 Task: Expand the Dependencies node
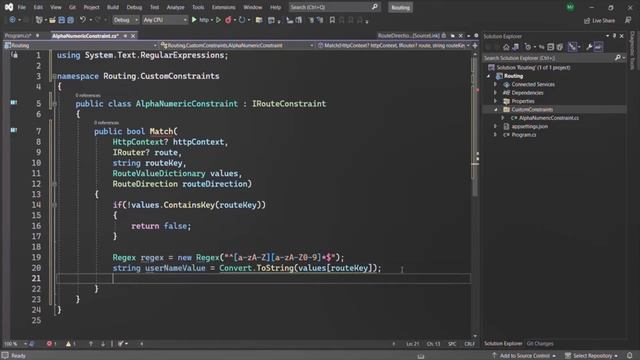[x=496, y=93]
